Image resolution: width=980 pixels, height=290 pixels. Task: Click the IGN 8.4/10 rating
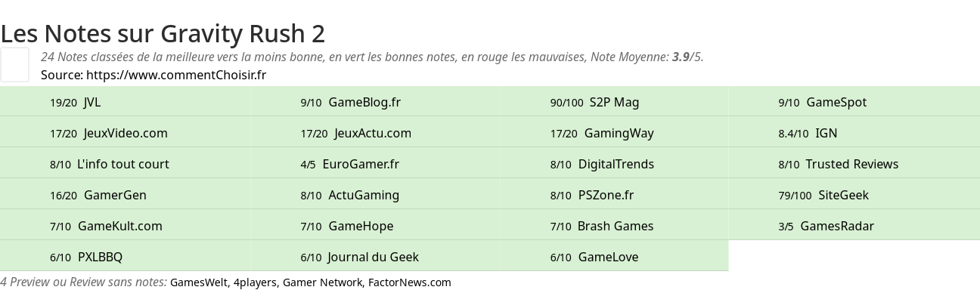[854, 133]
